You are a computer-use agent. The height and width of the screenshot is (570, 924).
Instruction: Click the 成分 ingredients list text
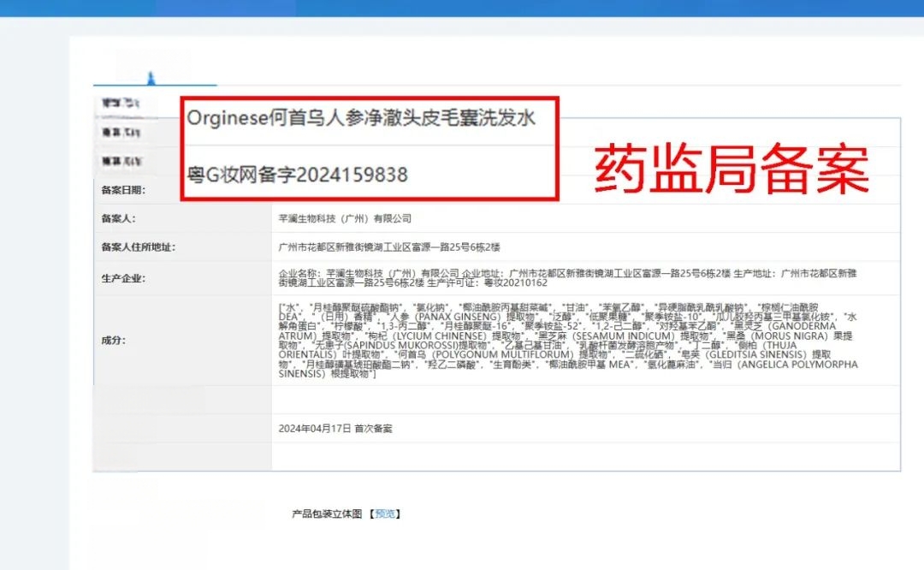coord(568,340)
